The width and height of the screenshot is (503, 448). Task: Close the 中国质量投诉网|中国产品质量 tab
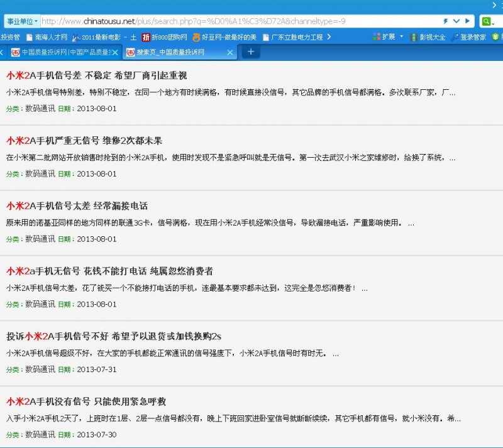point(115,52)
